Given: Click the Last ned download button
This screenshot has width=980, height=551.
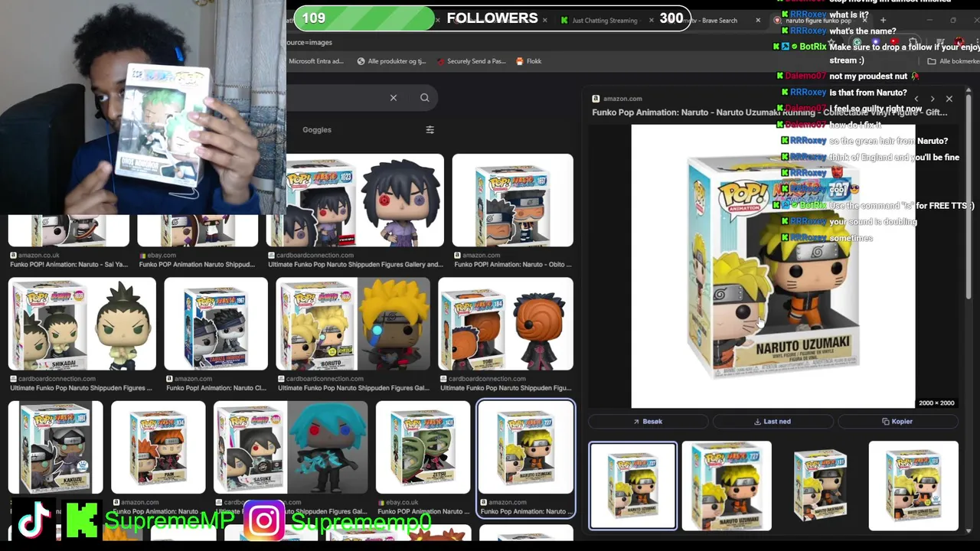Looking at the screenshot, I should coord(773,422).
